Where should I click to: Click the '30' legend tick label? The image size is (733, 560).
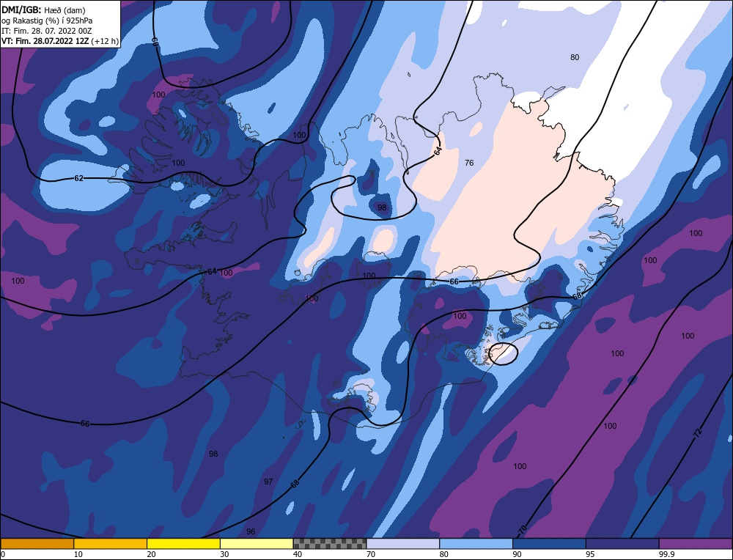(224, 554)
